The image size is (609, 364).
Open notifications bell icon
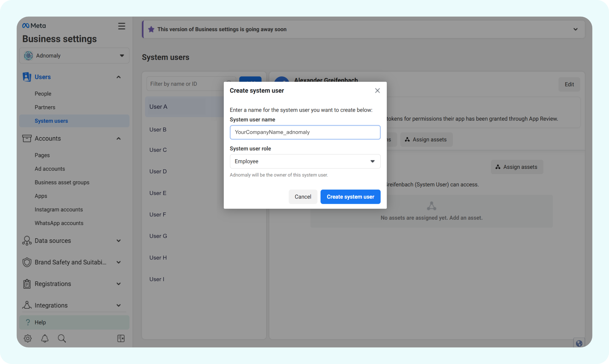click(x=45, y=339)
